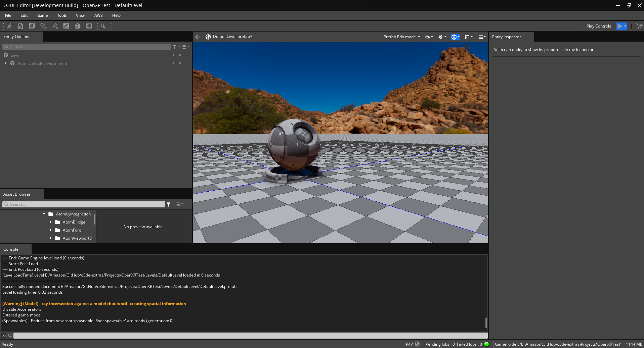Click the magnifier search icon below the Console
Viewport: 644px width, 348px height.
[10, 335]
